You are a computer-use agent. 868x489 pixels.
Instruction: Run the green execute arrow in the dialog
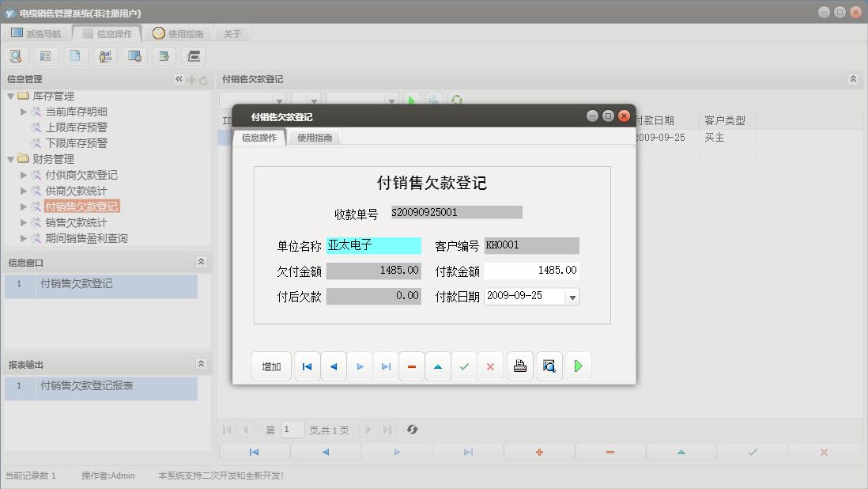coord(578,366)
